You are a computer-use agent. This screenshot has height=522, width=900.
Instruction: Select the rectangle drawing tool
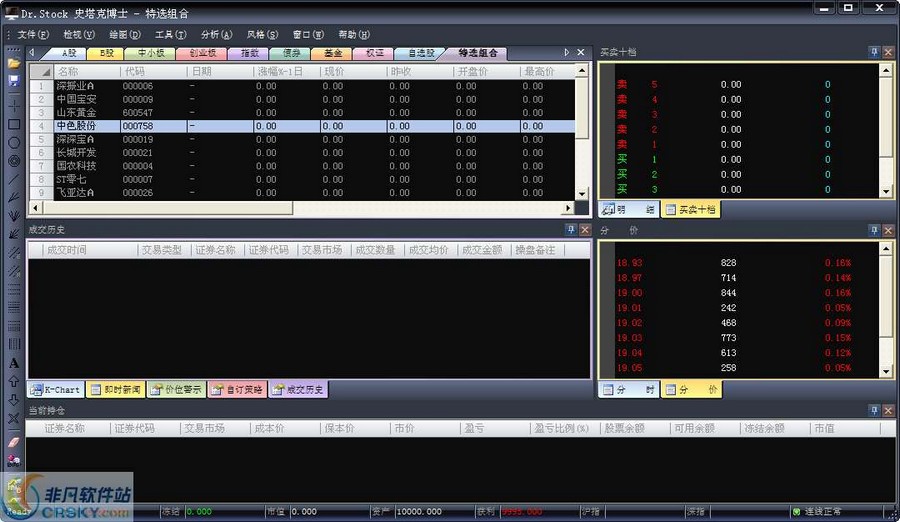click(14, 124)
